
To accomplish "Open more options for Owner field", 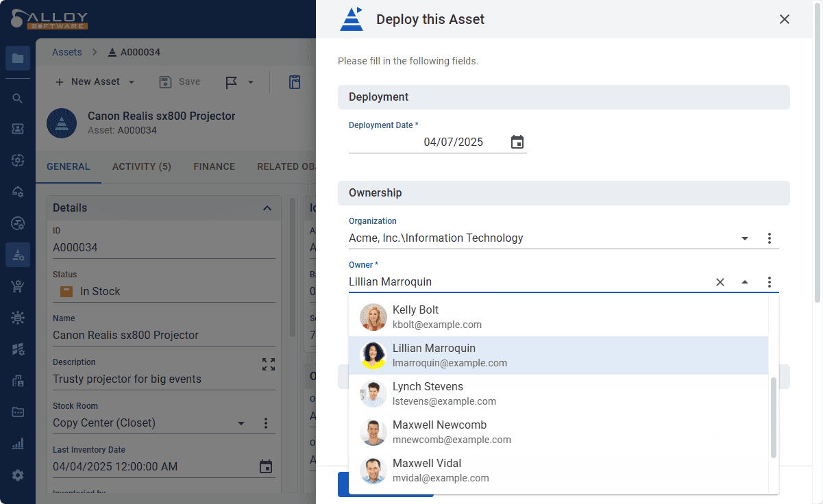I will point(770,282).
